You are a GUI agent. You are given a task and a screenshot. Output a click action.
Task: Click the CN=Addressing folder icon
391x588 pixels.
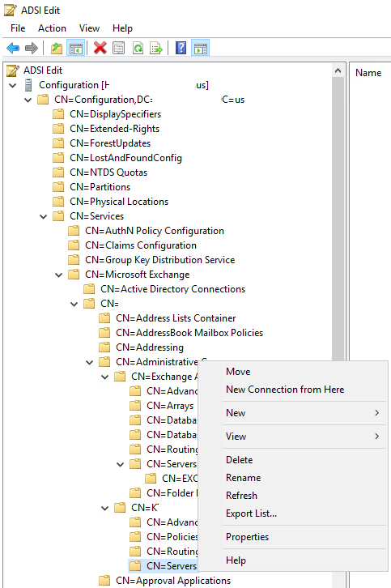(104, 347)
